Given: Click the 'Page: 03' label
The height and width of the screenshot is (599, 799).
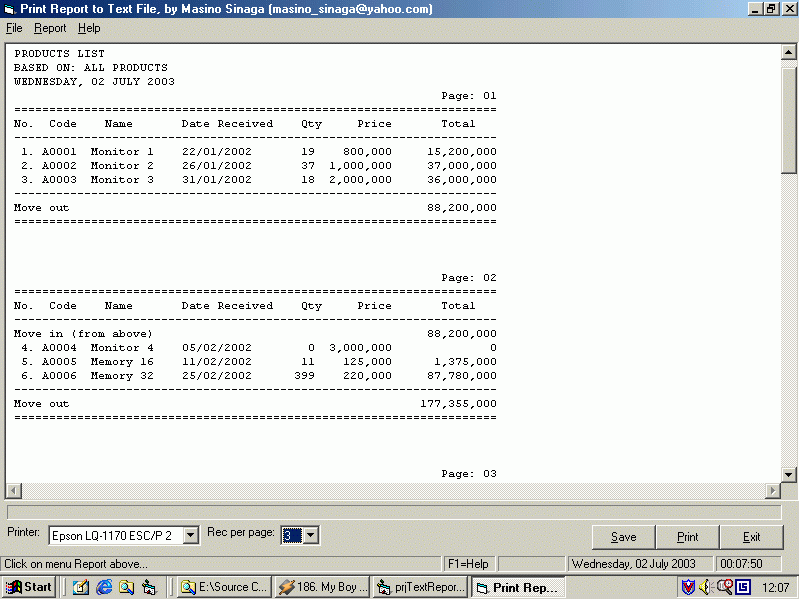Looking at the screenshot, I should pyautogui.click(x=469, y=474).
